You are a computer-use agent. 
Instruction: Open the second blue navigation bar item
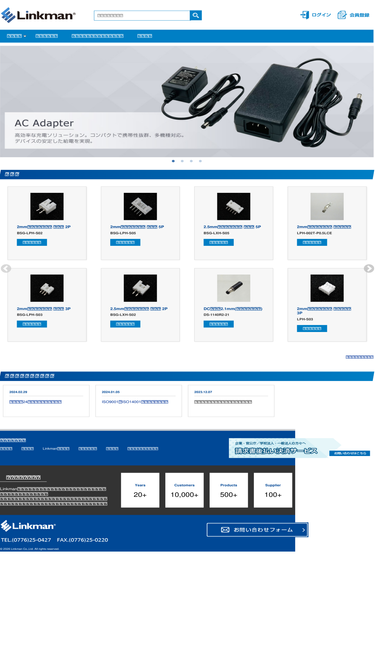46,36
